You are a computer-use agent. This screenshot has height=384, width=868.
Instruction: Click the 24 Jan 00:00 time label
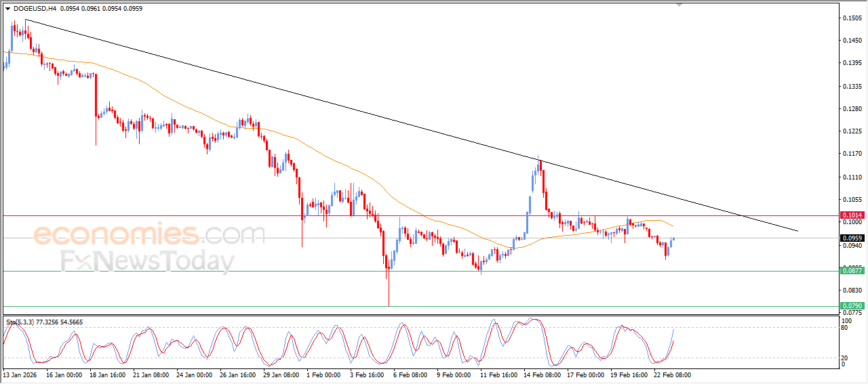194,375
